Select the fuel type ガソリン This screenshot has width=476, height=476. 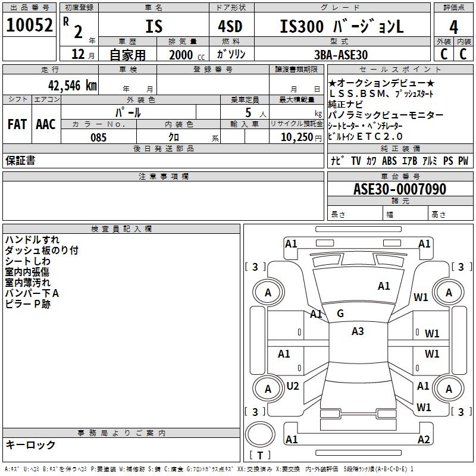[x=231, y=54]
